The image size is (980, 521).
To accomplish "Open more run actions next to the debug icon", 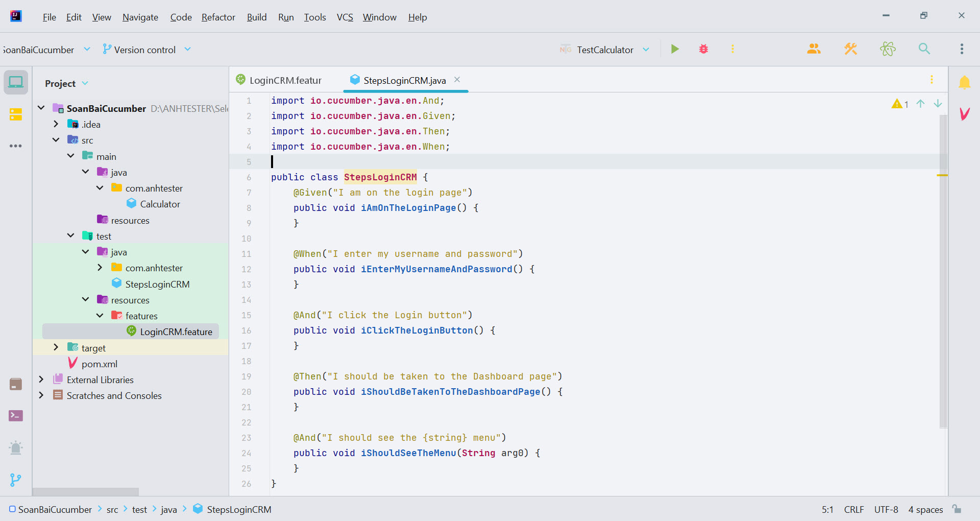I will 732,49.
